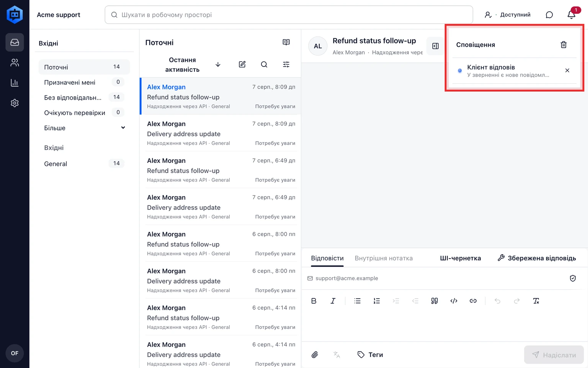Open Delivery address update from 6 серп., 4:14
This screenshot has height=368, width=588.
(x=220, y=352)
